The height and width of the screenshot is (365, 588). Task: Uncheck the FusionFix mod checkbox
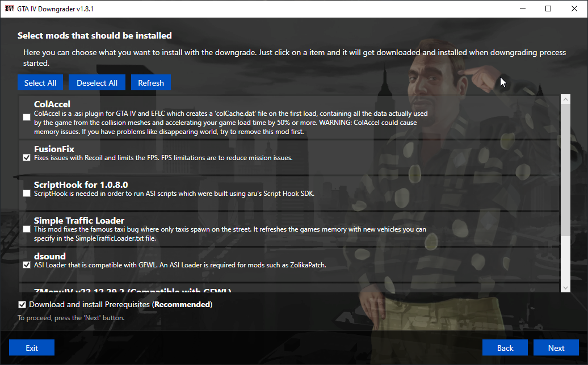tap(27, 158)
